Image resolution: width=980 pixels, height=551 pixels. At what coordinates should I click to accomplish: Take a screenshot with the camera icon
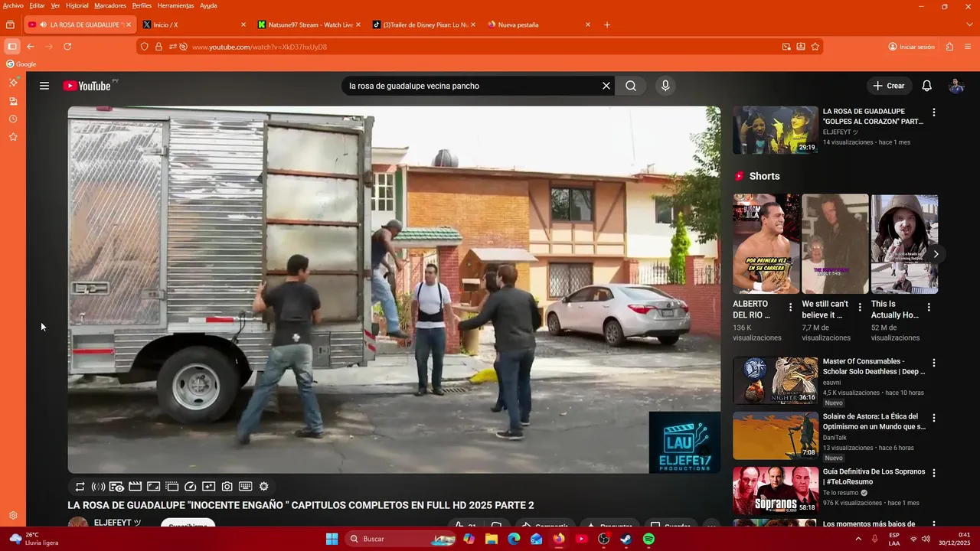point(227,487)
